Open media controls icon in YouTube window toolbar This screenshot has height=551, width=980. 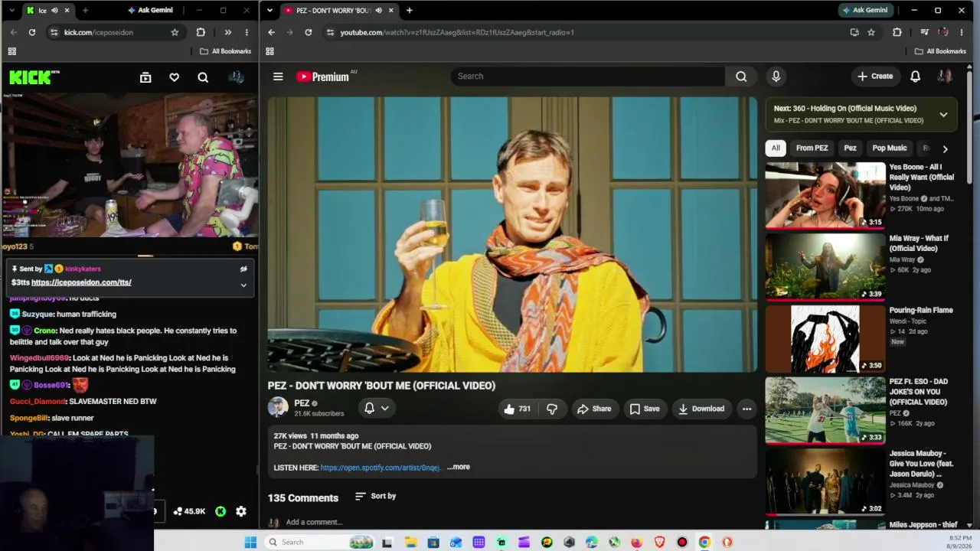[x=924, y=32]
